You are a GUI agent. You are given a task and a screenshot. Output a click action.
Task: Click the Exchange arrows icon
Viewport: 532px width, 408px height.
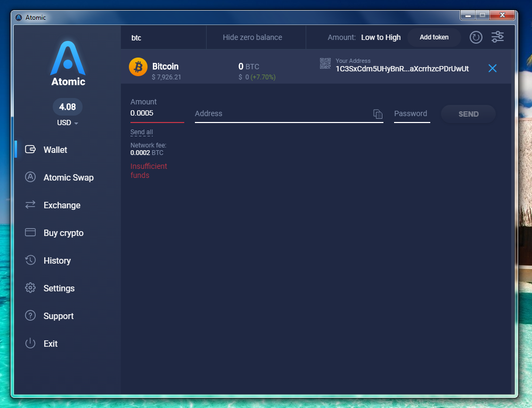pos(30,205)
